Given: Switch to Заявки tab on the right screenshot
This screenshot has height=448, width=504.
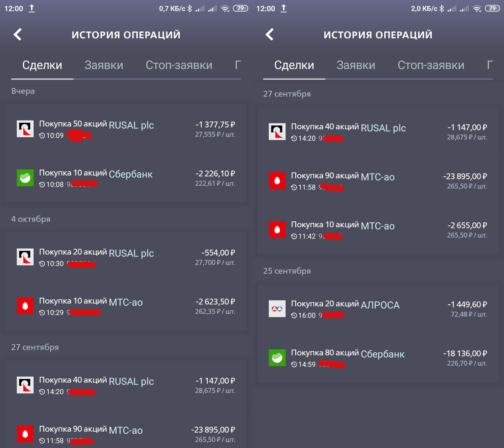Looking at the screenshot, I should tap(356, 65).
